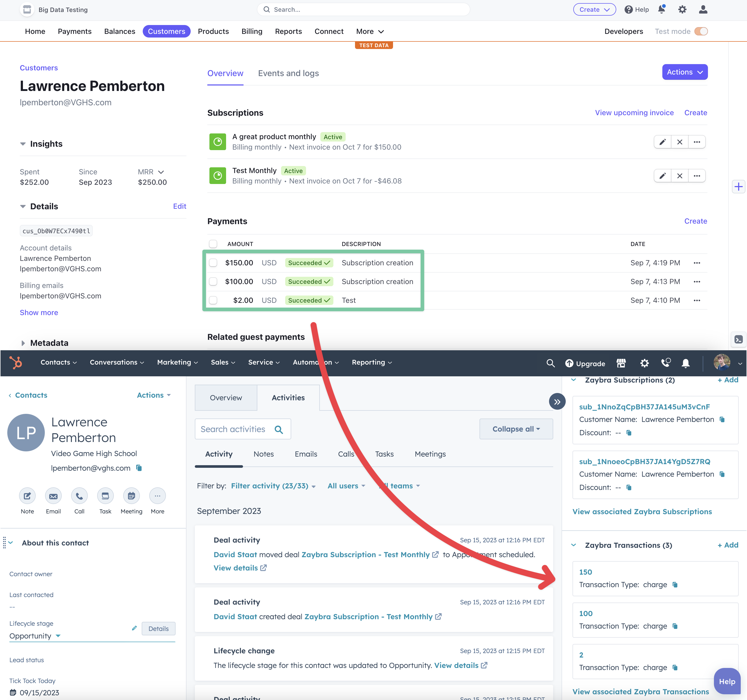Open HubSpot marketplace icon
The height and width of the screenshot is (700, 747).
(621, 363)
